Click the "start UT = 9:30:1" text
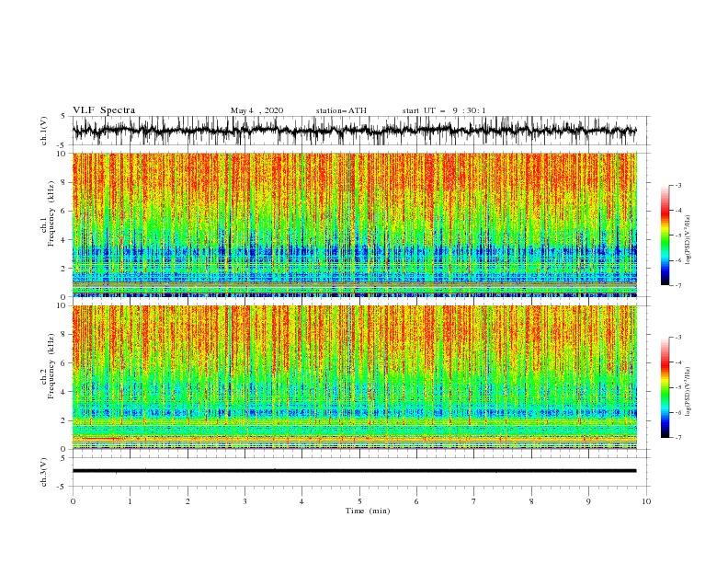 point(444,110)
